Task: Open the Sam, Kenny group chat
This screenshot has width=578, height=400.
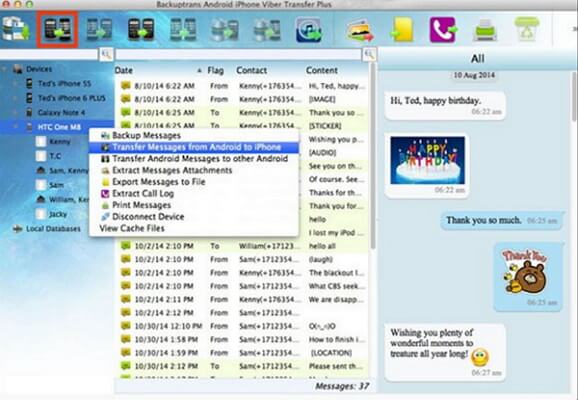Action: (x=69, y=171)
